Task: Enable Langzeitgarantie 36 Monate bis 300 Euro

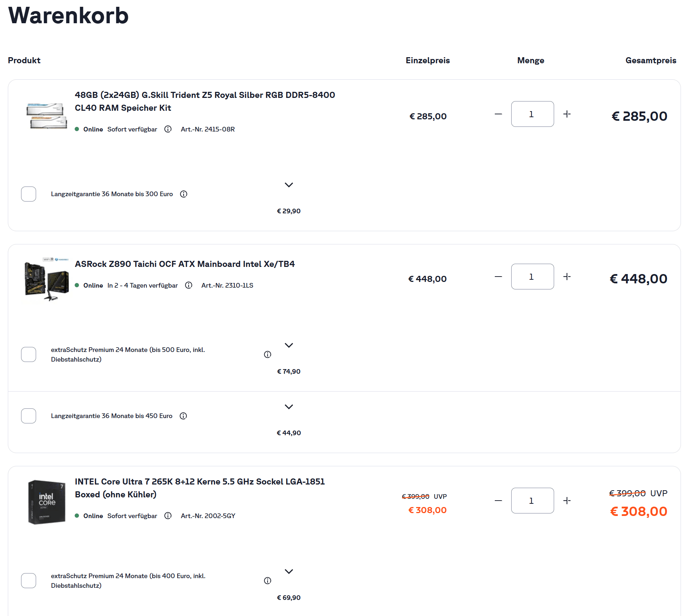Action: [x=29, y=194]
